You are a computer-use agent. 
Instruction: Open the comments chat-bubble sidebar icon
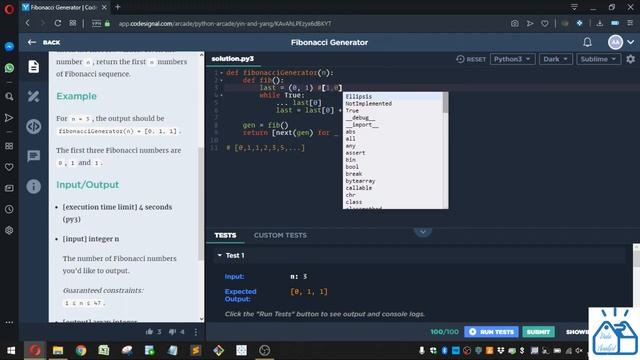pyautogui.click(x=33, y=156)
